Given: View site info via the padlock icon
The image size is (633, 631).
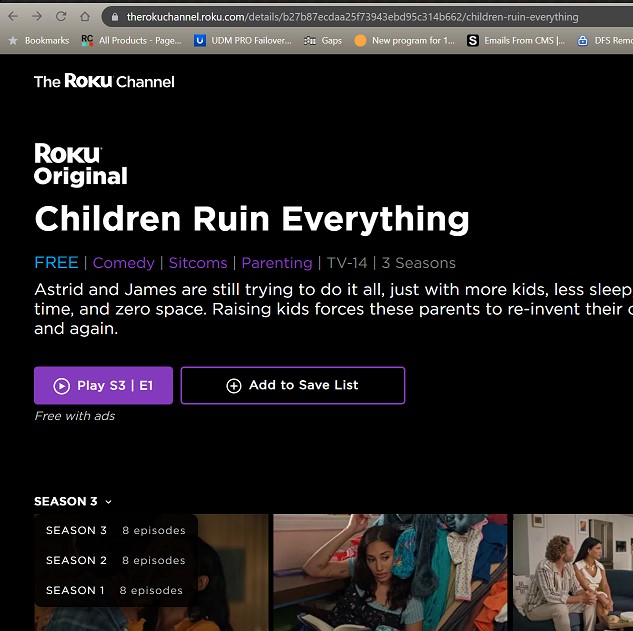Looking at the screenshot, I should coord(115,17).
